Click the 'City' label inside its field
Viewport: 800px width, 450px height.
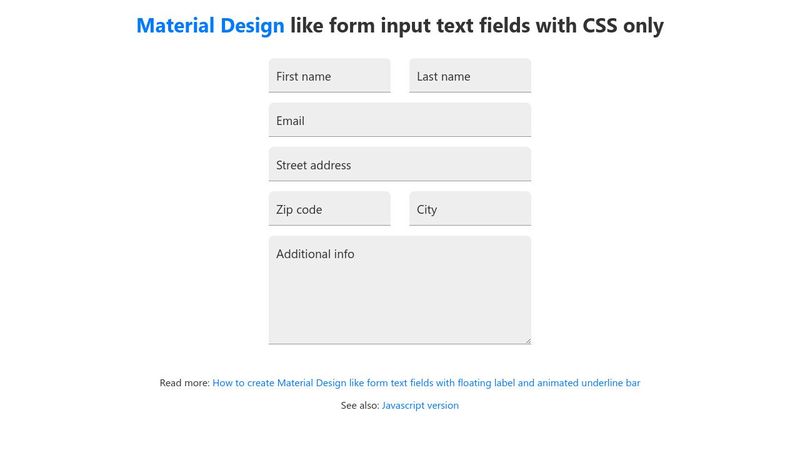(427, 210)
